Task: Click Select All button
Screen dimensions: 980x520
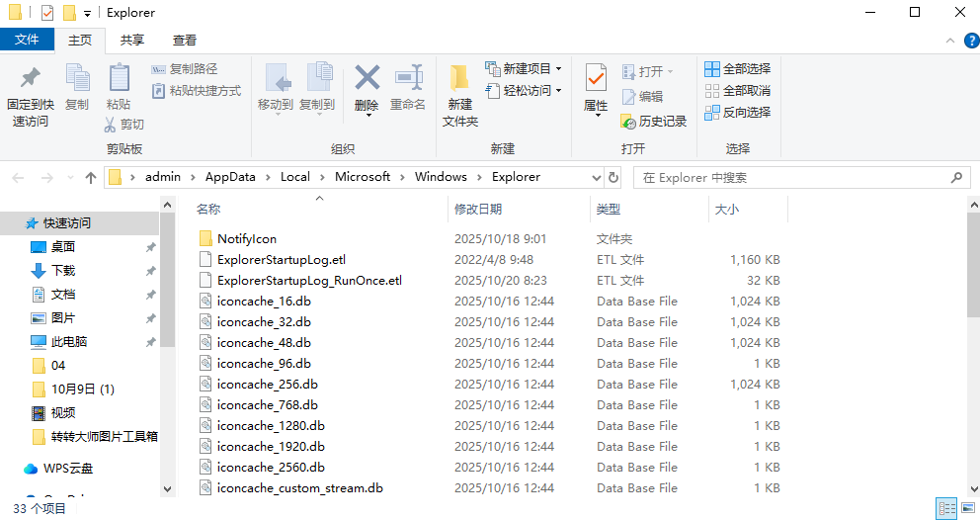Action: click(x=737, y=69)
